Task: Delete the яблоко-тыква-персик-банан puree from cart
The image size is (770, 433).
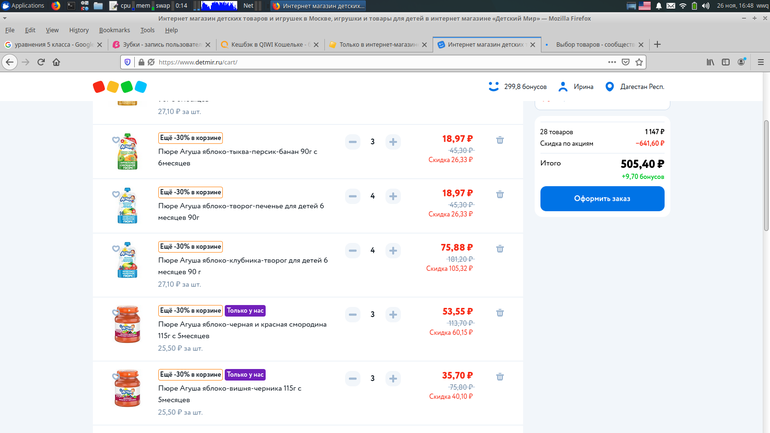Action: (500, 141)
